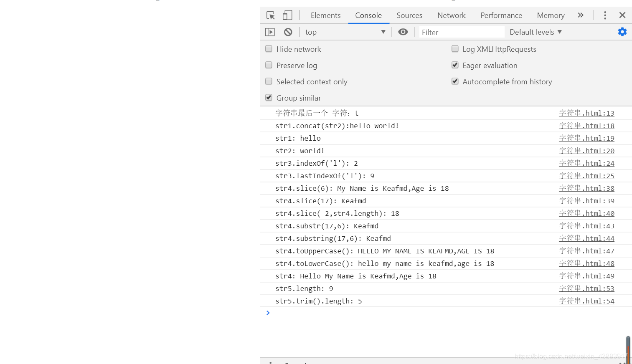Switch to the Elements tab
Image resolution: width=632 pixels, height=364 pixels.
tap(326, 15)
